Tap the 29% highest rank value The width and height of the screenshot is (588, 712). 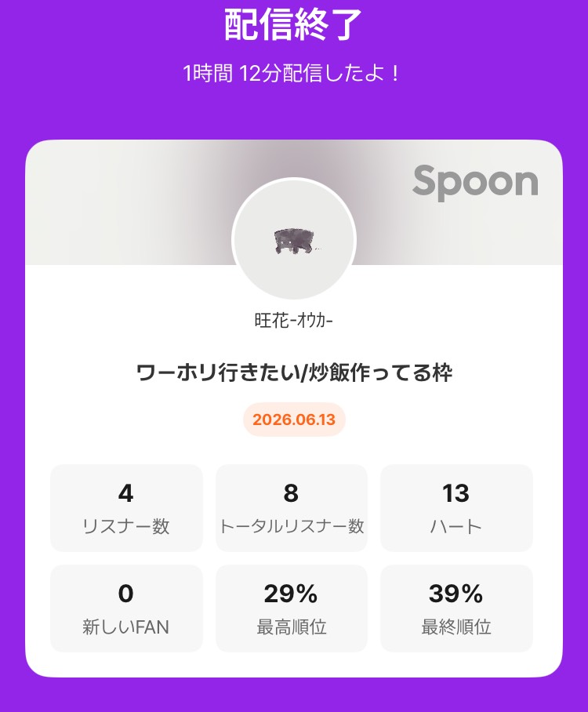click(291, 594)
